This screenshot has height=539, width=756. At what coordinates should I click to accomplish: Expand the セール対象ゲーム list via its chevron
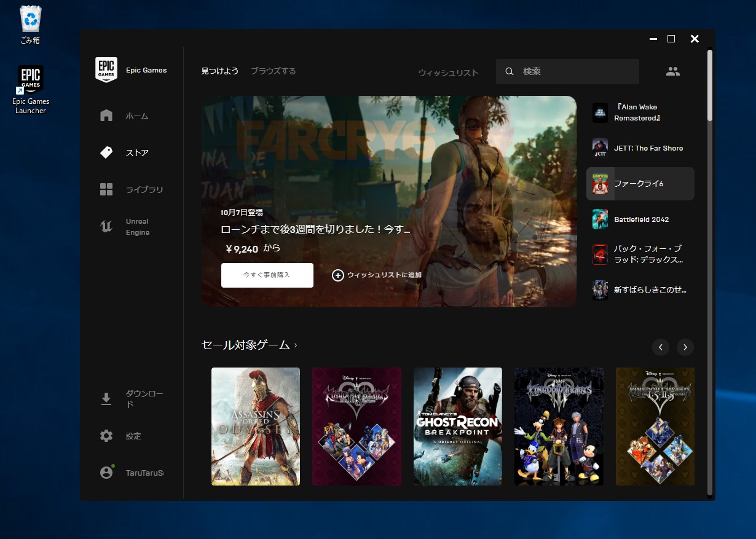(294, 345)
